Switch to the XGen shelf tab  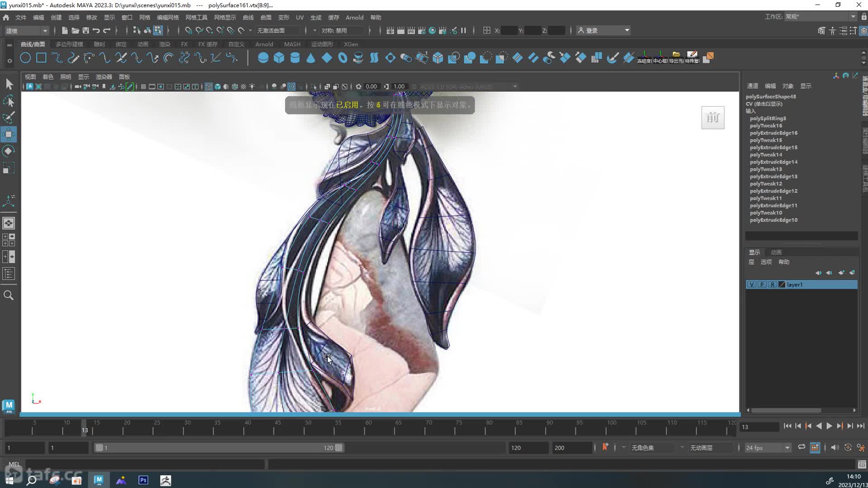pos(351,44)
